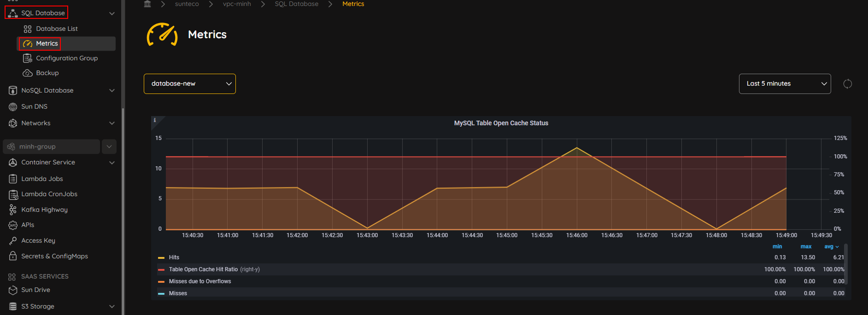Viewport: 868px width, 315px height.
Task: Click the S3 Storage icon
Action: (13, 306)
